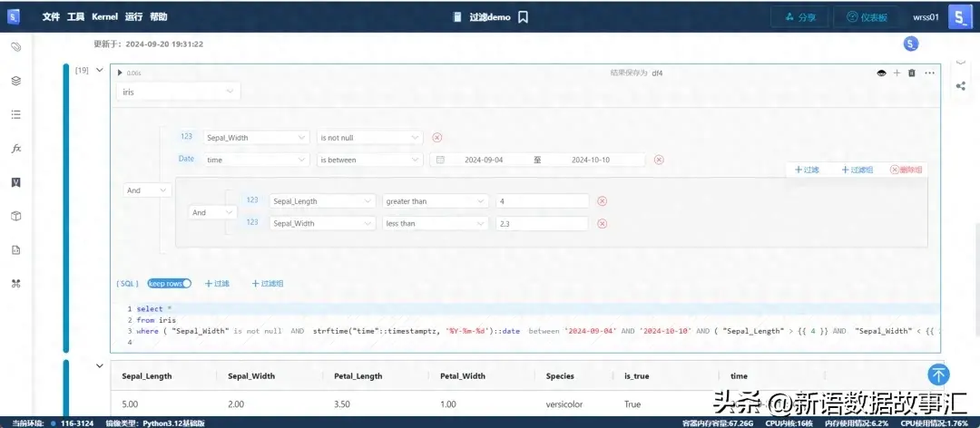Open the layers icon in left sidebar

[x=16, y=81]
